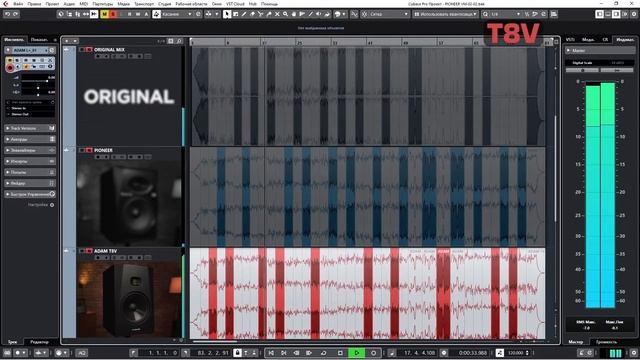Click the tempo field showing 120.000
Viewport: 640px width, 360px height.
pyautogui.click(x=516, y=353)
